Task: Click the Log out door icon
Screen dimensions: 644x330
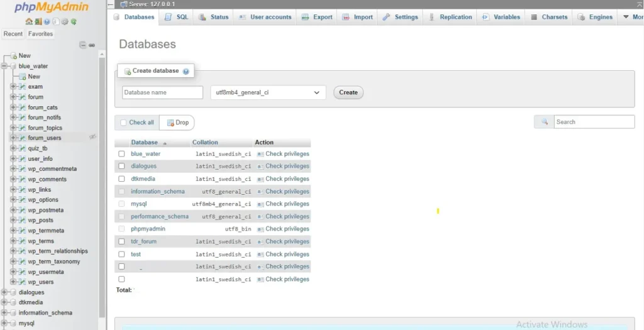Action: (38, 22)
